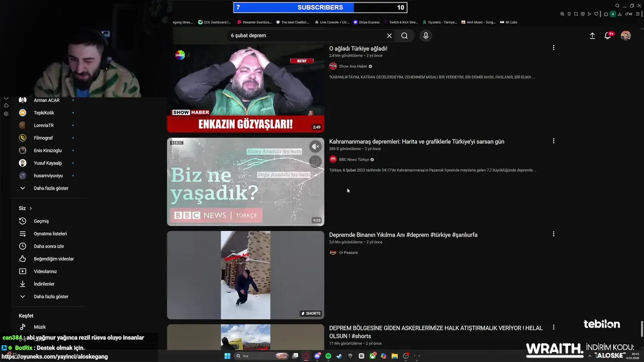644x362 pixels.
Task: Open İndirilenler
Action: click(x=44, y=284)
